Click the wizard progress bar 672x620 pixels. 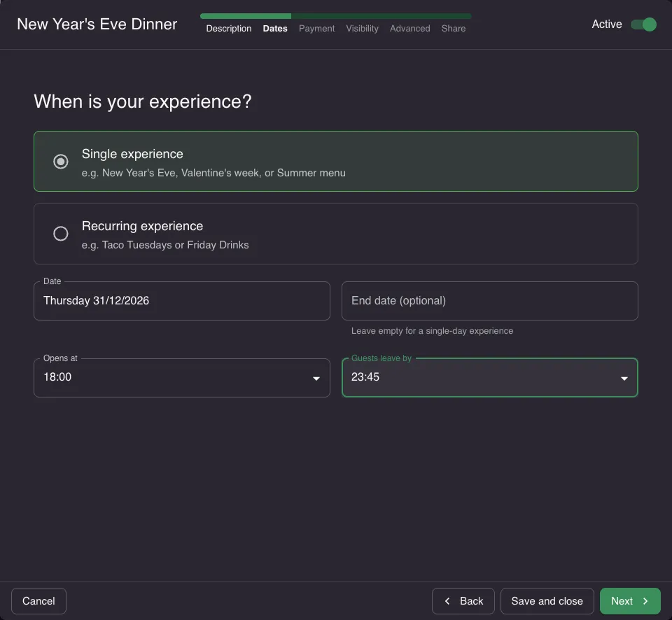pos(335,16)
